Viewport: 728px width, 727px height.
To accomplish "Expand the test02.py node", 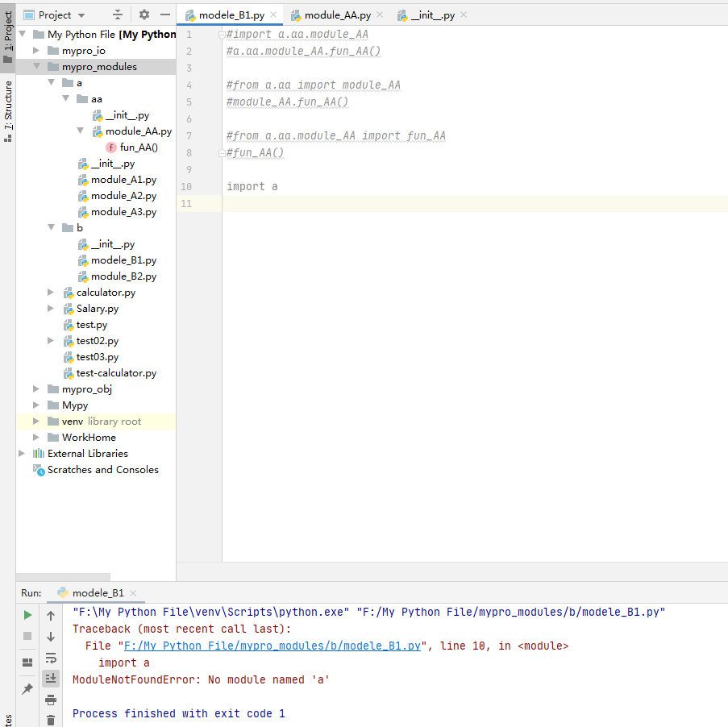I will (x=51, y=340).
